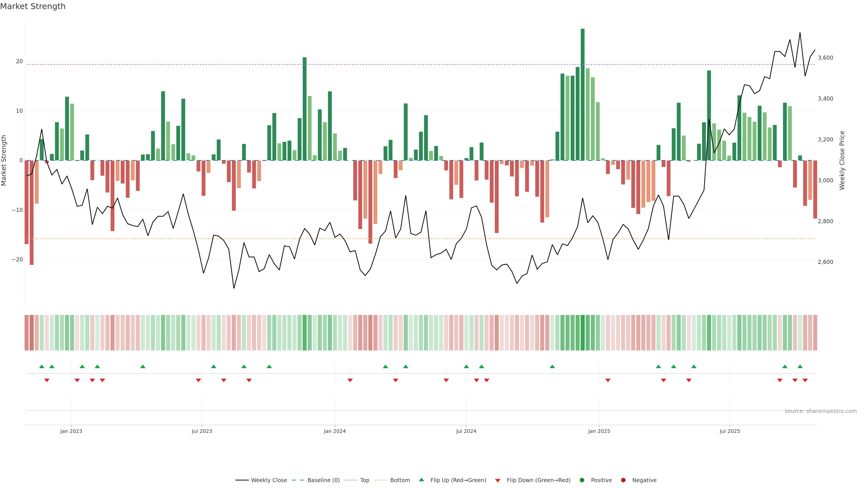Click the Jul 2025 x-axis label
Screen dimensions: 868x488
[729, 431]
